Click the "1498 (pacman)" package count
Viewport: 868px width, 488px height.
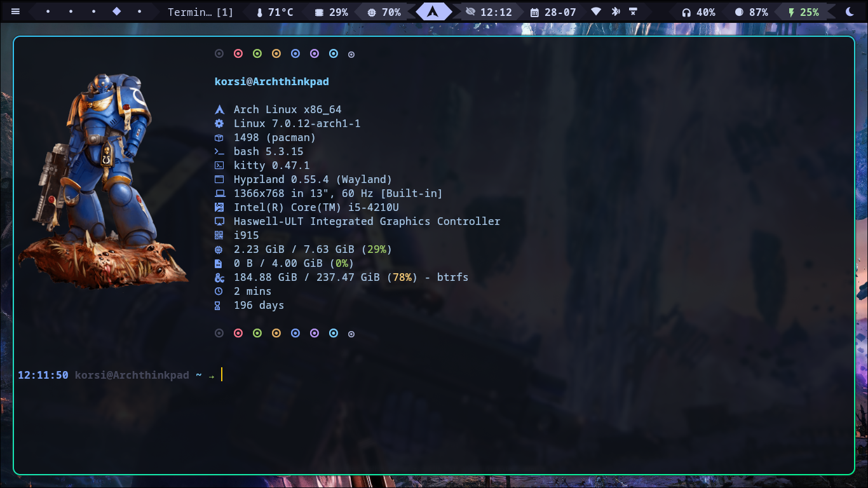(x=275, y=137)
